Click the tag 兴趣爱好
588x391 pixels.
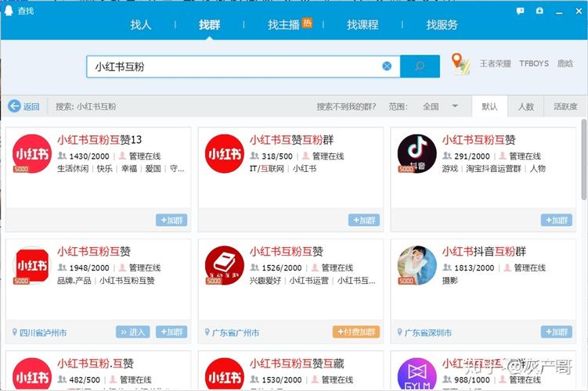[x=265, y=281]
